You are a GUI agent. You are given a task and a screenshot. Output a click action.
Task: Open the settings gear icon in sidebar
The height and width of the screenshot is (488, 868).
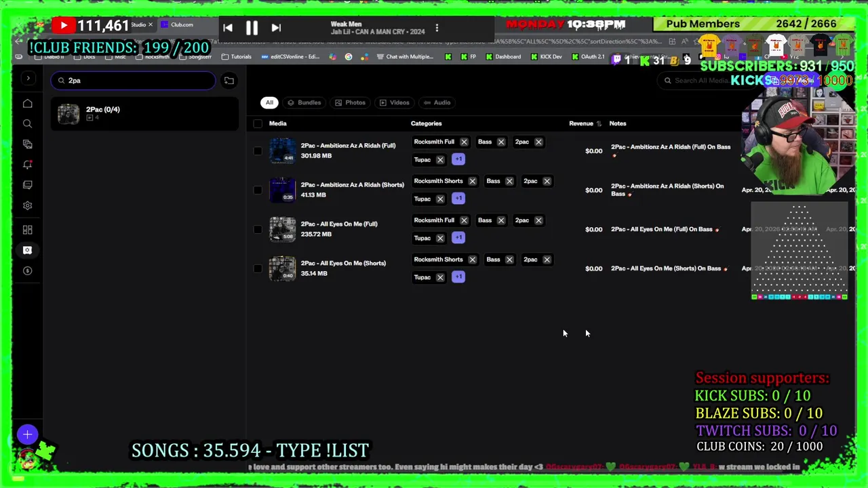point(28,205)
